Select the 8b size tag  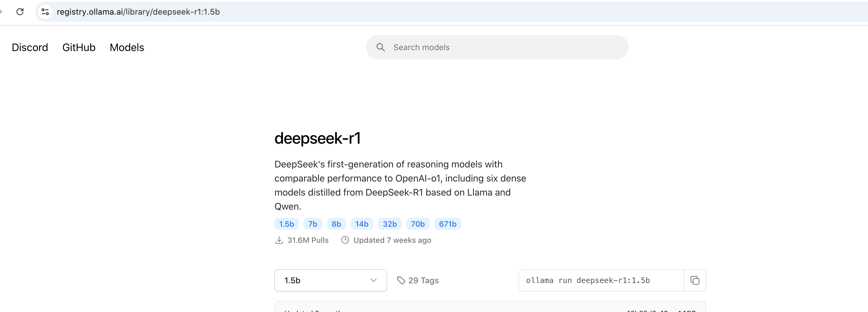336,224
